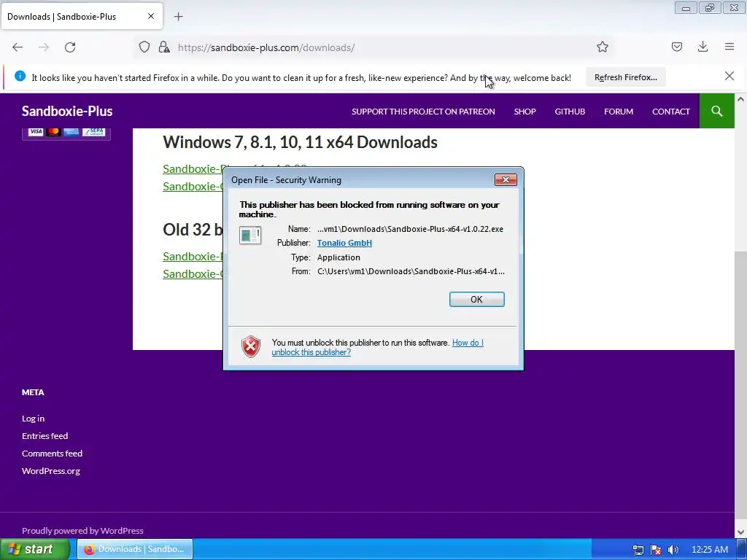Click the network connection tray icon
This screenshot has height=560, width=747.
click(638, 550)
